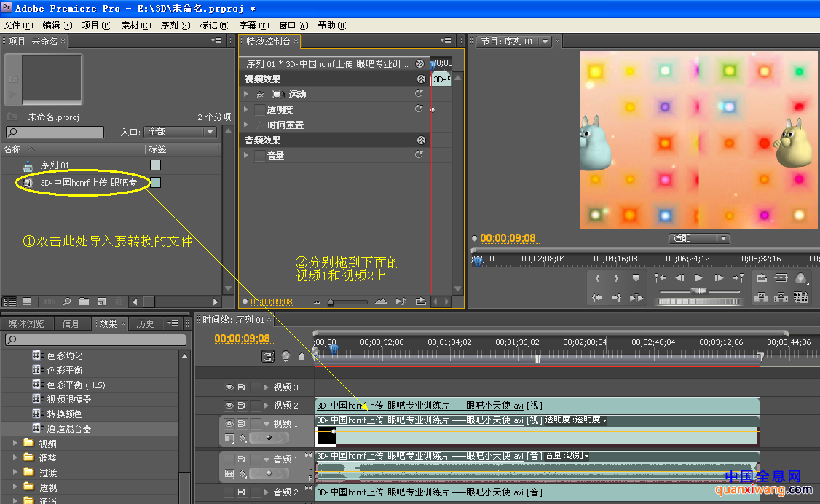This screenshot has height=504, width=820.
Task: Step forward one frame in program monitor
Action: (x=719, y=278)
